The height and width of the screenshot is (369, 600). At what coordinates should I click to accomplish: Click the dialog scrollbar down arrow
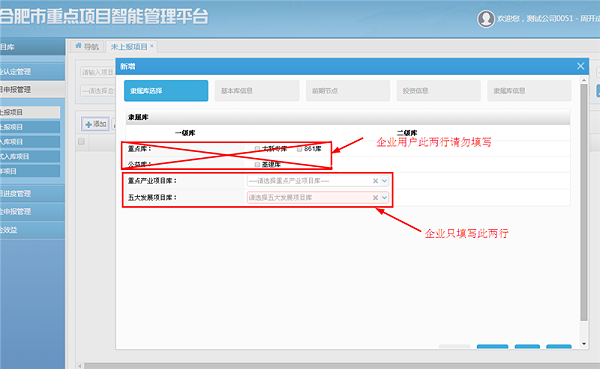tap(584, 344)
